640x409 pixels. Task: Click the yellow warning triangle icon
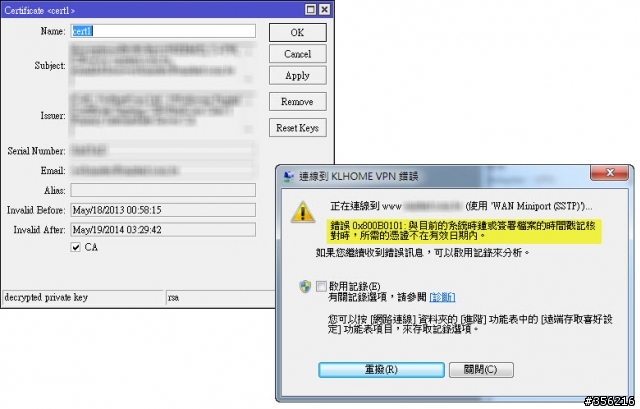tap(302, 212)
